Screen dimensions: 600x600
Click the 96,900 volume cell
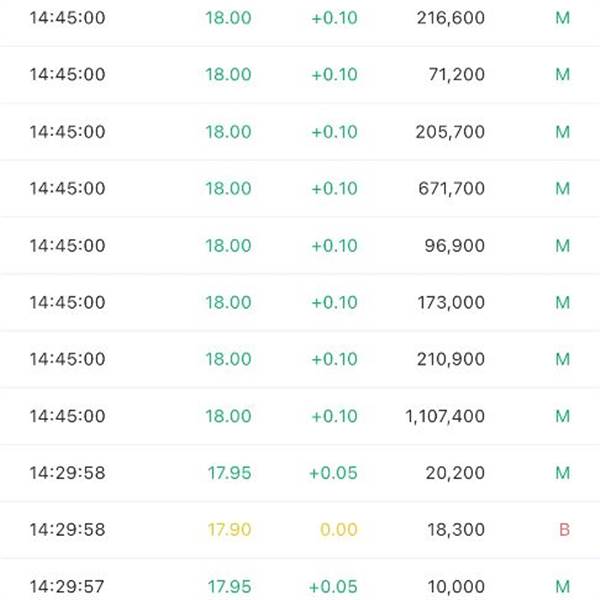click(x=453, y=246)
